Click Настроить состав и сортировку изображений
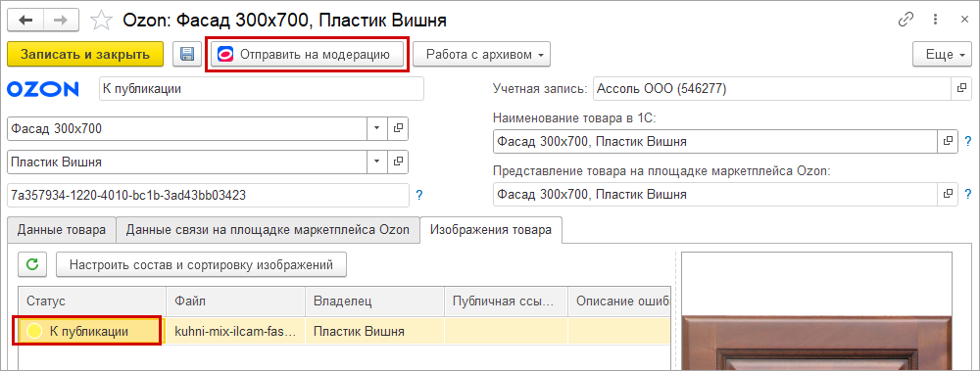The image size is (980, 371). [201, 264]
